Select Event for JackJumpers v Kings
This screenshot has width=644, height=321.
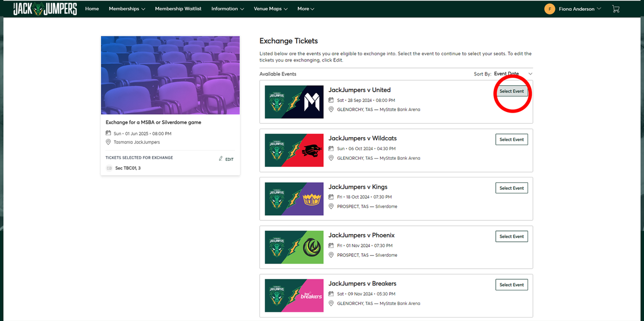[511, 188]
